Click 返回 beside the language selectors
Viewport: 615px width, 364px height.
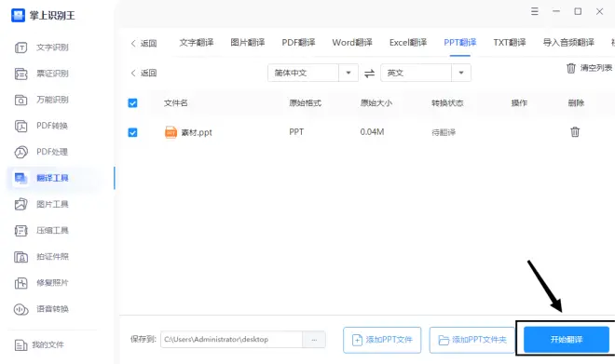(x=143, y=73)
